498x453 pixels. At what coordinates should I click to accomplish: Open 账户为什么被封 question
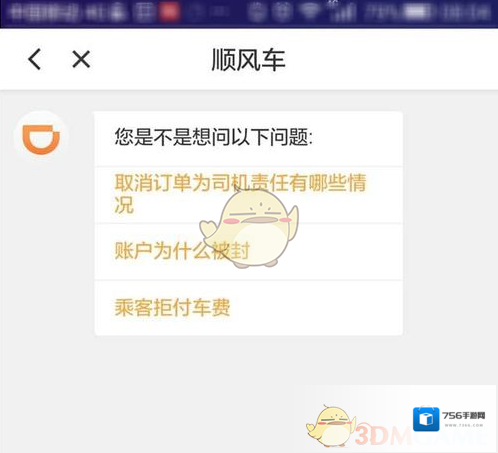click(x=248, y=252)
